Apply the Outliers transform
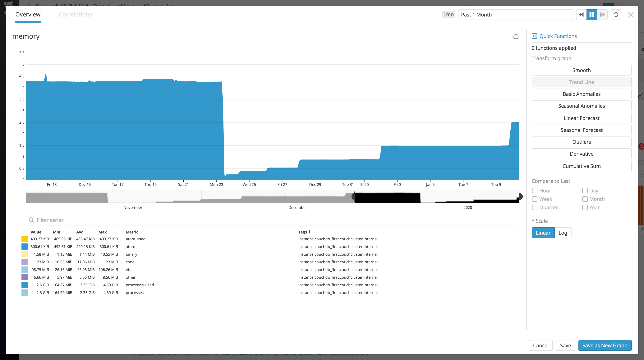 (x=582, y=142)
